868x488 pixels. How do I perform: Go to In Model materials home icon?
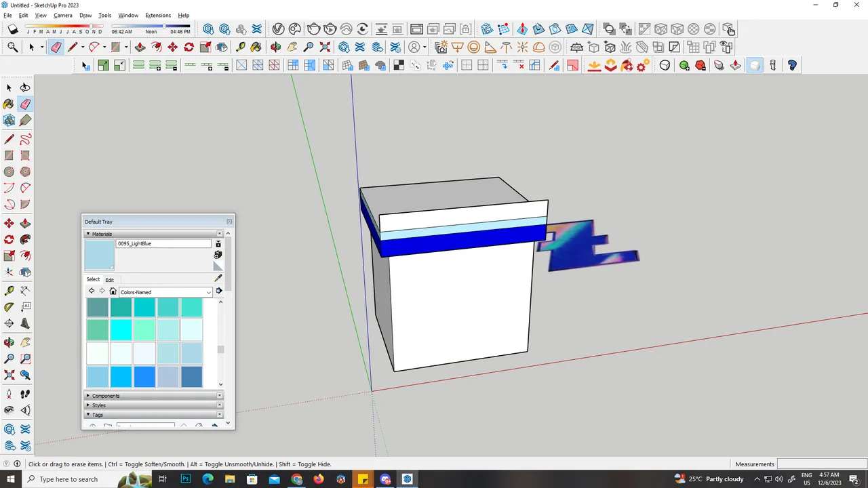[x=113, y=291]
